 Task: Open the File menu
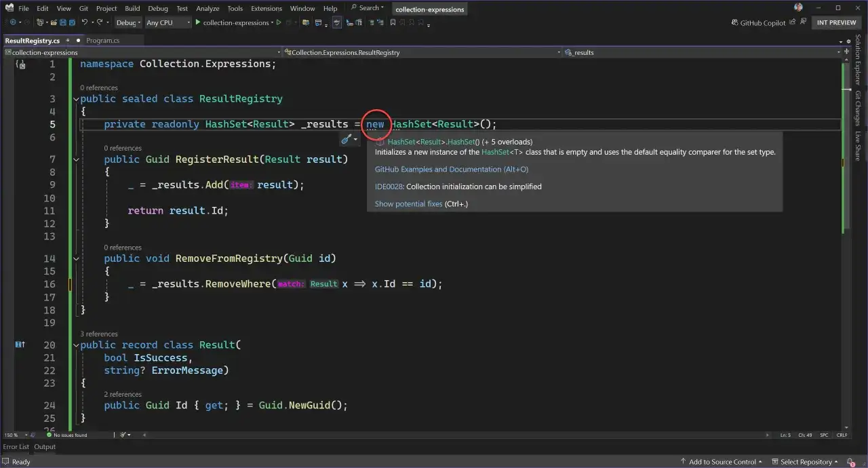click(x=24, y=9)
